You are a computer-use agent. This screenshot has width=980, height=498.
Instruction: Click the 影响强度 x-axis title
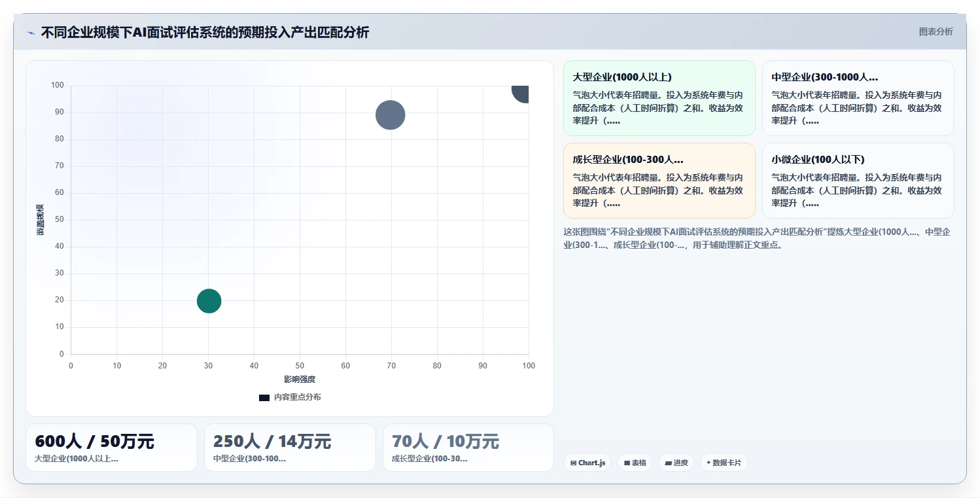point(300,380)
